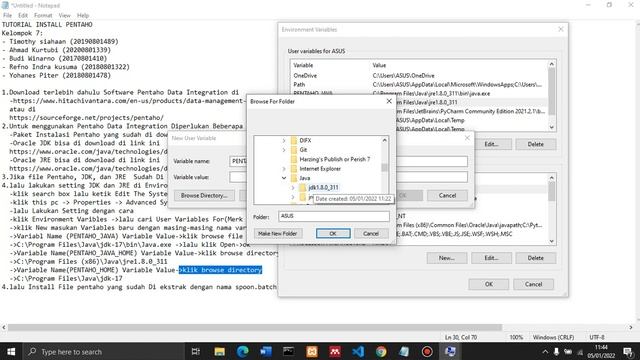This screenshot has width=640, height=360.
Task: Select the OneDrive user variable row
Action: (x=419, y=76)
